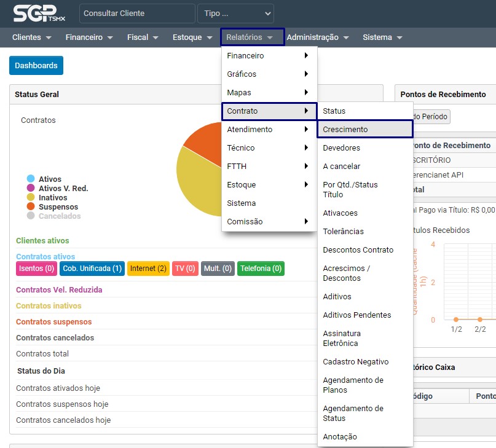The width and height of the screenshot is (496, 448).
Task: Open the Contratos suspensos link
Action: [x=53, y=322]
